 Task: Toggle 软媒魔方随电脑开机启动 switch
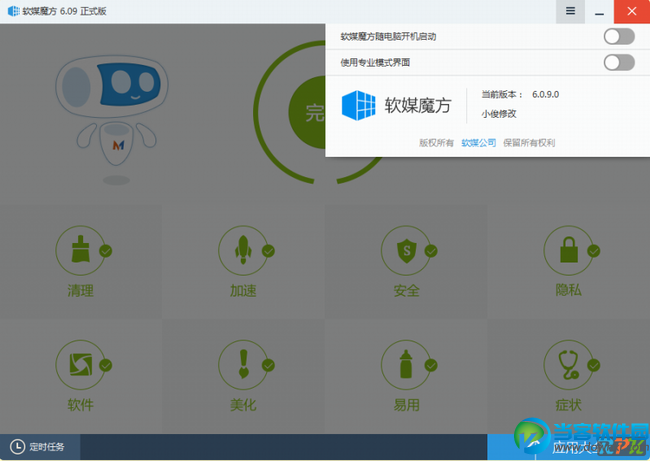tap(619, 36)
